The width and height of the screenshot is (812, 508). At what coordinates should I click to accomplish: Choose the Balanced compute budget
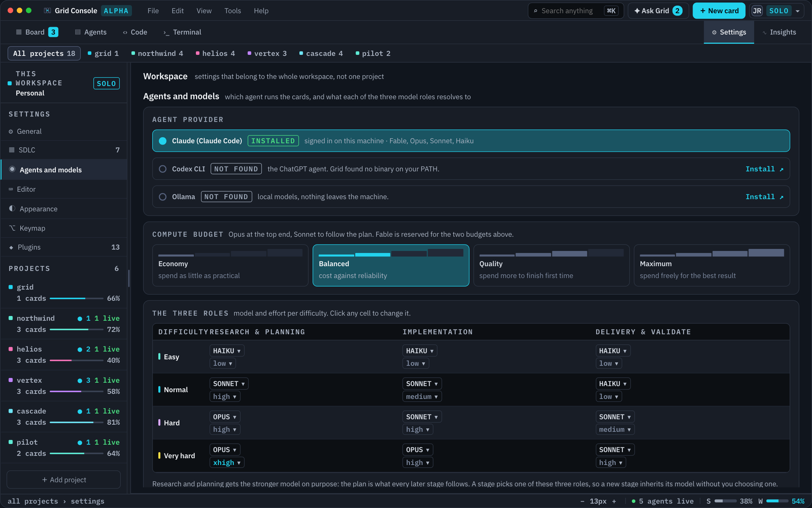[391, 266]
